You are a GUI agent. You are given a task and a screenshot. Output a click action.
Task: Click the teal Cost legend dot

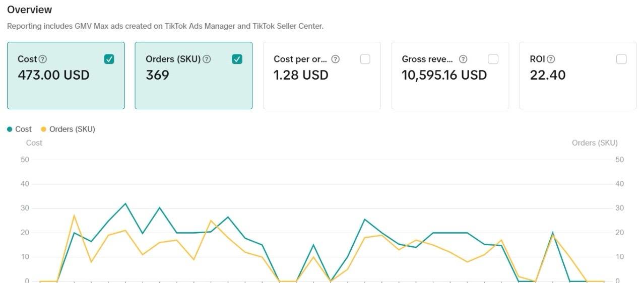click(x=10, y=129)
